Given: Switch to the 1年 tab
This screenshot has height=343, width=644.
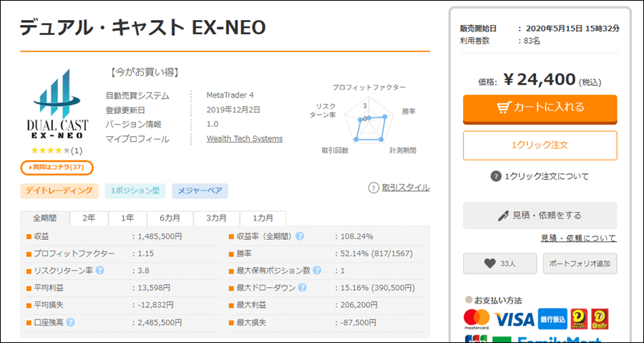Looking at the screenshot, I should pos(127,218).
